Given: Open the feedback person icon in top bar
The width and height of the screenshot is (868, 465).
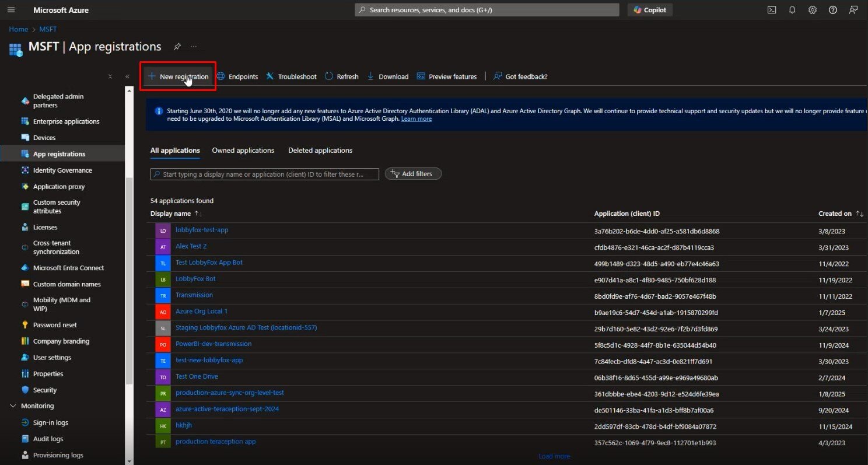Looking at the screenshot, I should (x=853, y=10).
